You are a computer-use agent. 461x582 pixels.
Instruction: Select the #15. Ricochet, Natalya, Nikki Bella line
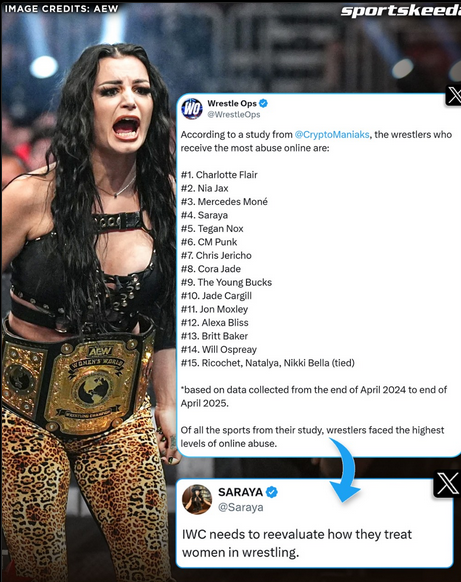point(268,363)
